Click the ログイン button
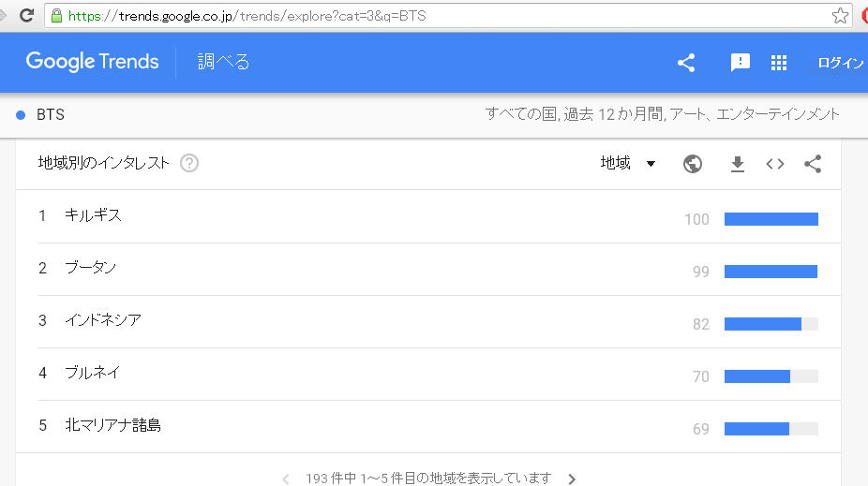The height and width of the screenshot is (486, 868). tap(840, 63)
